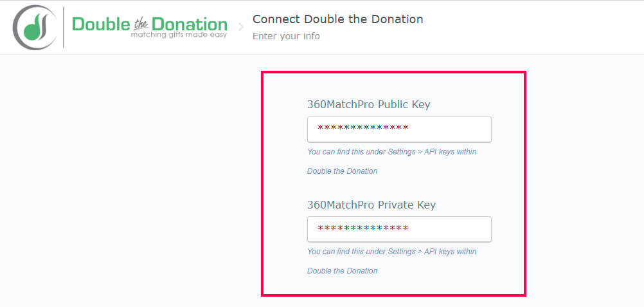Select the "Connect Double the Donation" heading
This screenshot has height=307, width=644.
[x=337, y=19]
